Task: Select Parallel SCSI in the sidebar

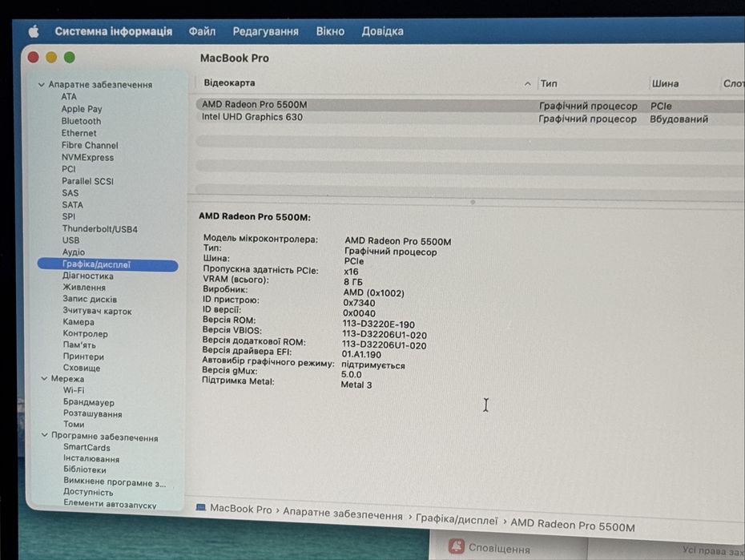Action: [x=87, y=181]
